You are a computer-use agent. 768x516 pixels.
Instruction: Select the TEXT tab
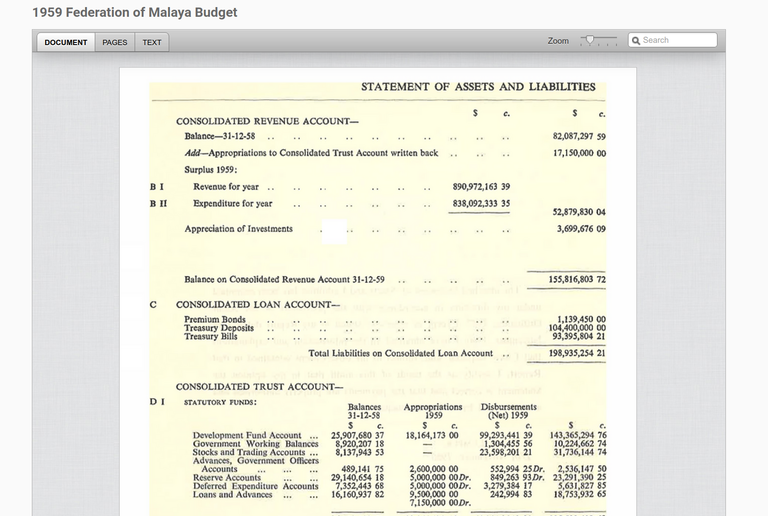[151, 42]
